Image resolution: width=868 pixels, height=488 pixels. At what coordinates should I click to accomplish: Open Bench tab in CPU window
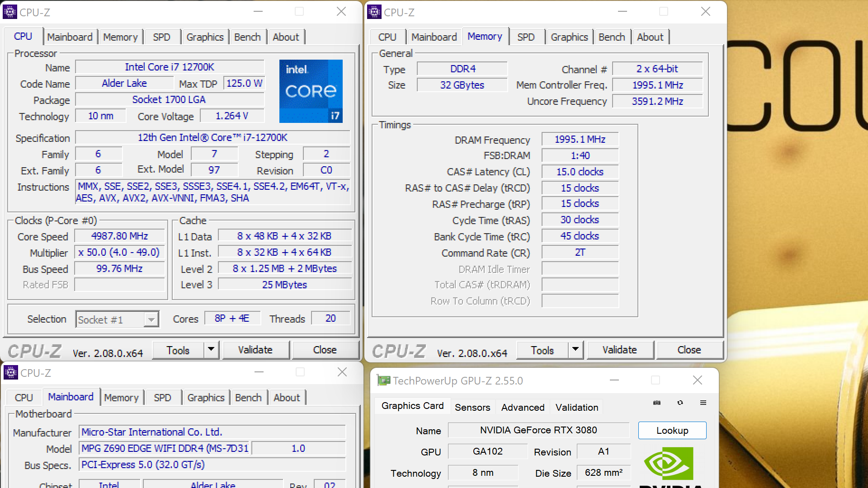[x=247, y=37]
